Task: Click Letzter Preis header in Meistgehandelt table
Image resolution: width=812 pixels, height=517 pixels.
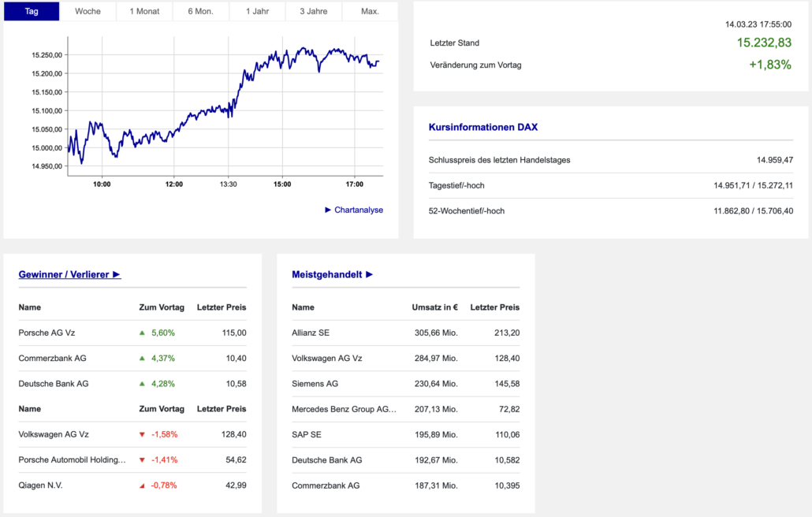Action: 494,307
